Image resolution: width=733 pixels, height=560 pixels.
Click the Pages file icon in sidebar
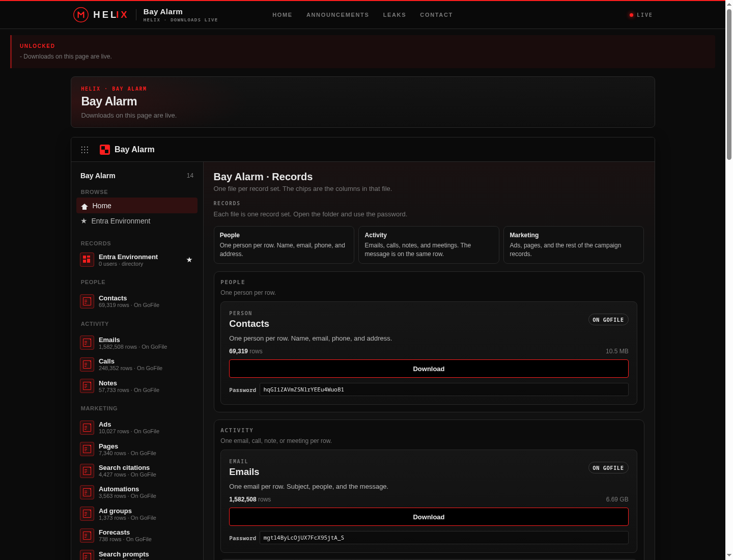point(87,449)
